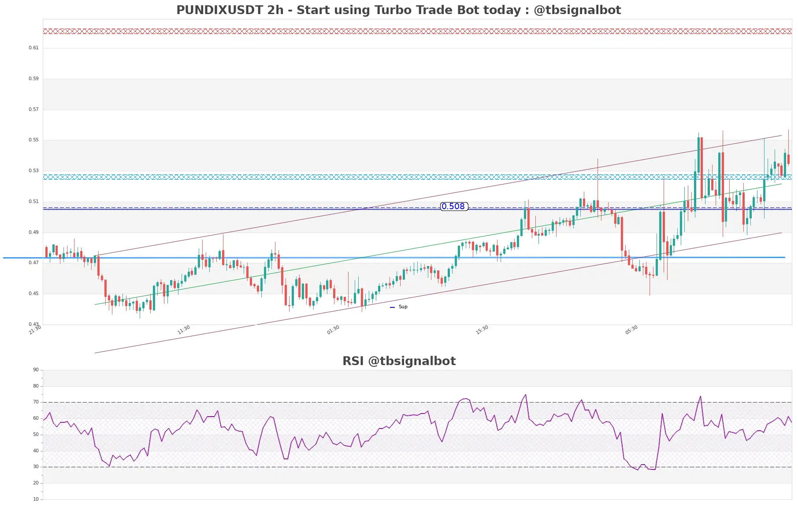Click the 0.61 price axis label
Screen dimensions: 798x532
[33, 48]
